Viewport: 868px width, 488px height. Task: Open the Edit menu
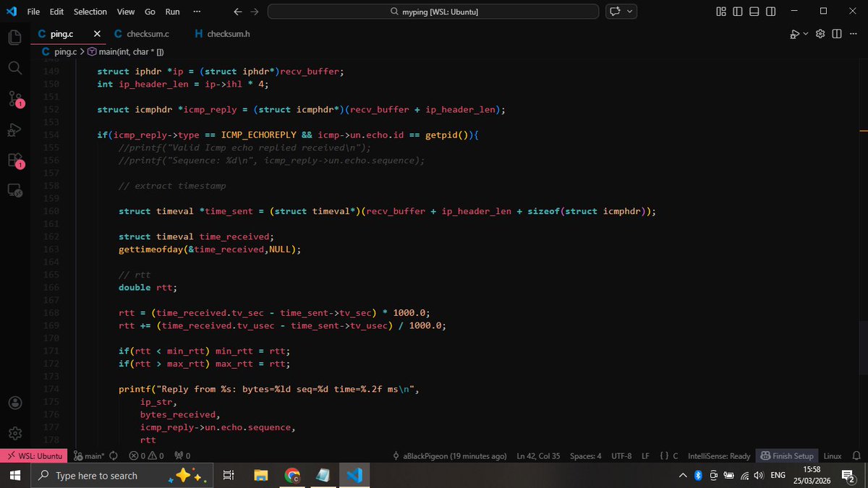tap(57, 12)
